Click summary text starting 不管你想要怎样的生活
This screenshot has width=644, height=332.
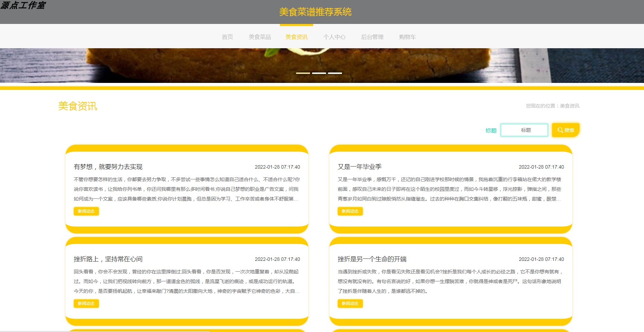pyautogui.click(x=187, y=189)
